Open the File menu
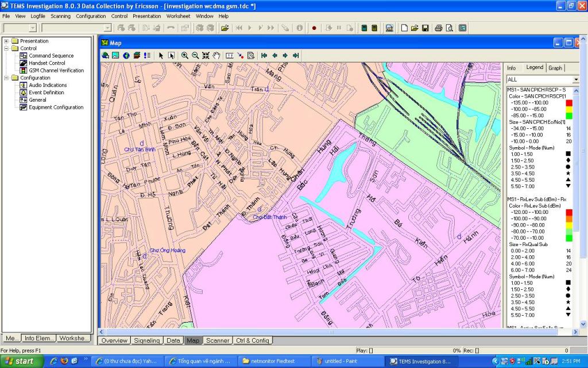 6,16
